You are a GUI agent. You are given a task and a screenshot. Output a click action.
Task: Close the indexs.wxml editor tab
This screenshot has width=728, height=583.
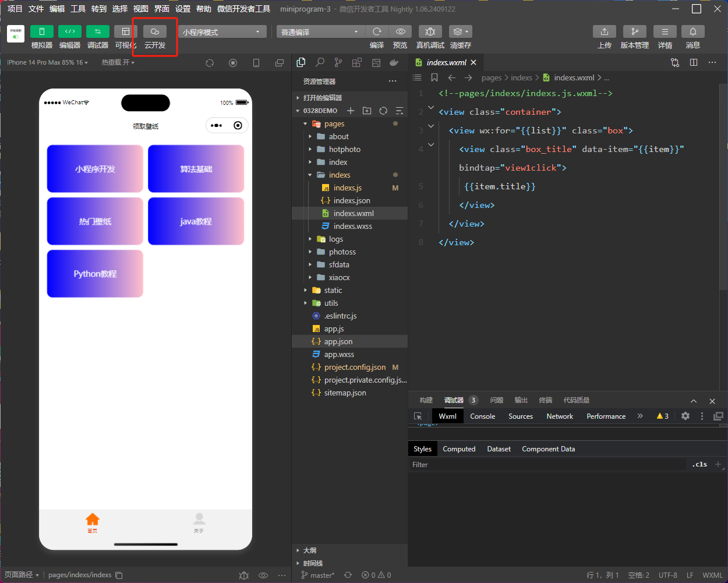point(473,62)
